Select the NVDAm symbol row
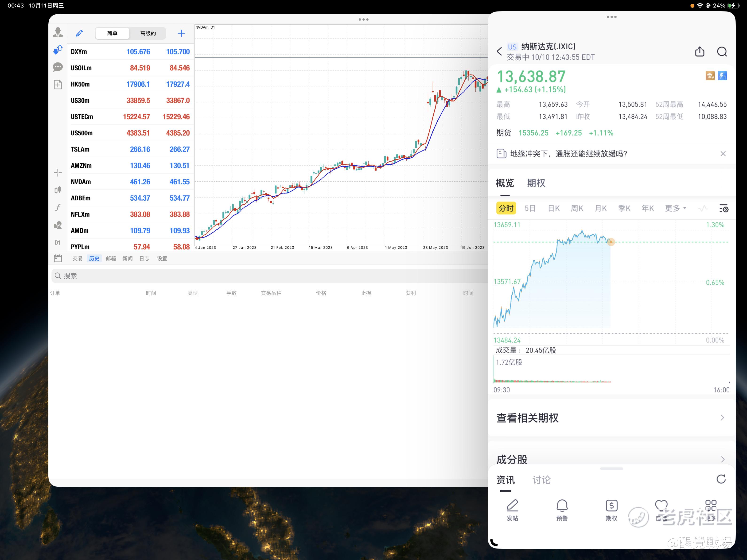Screen dimensions: 747x560 pyautogui.click(x=131, y=182)
